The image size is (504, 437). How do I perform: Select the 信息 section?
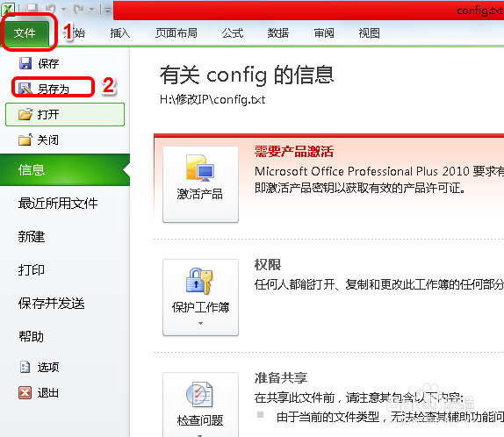click(65, 169)
